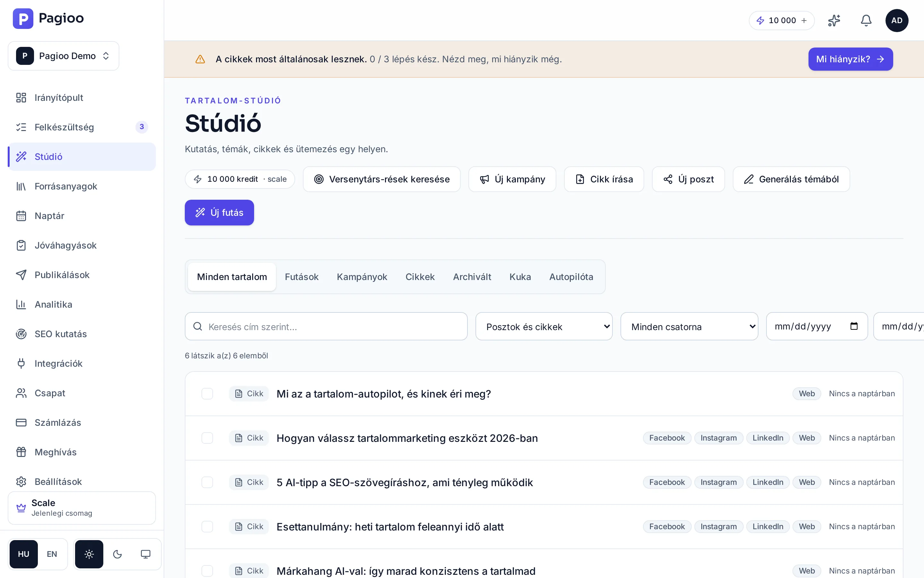
Task: Click 'Versenytárs-rések keresése' button
Action: [x=381, y=179]
